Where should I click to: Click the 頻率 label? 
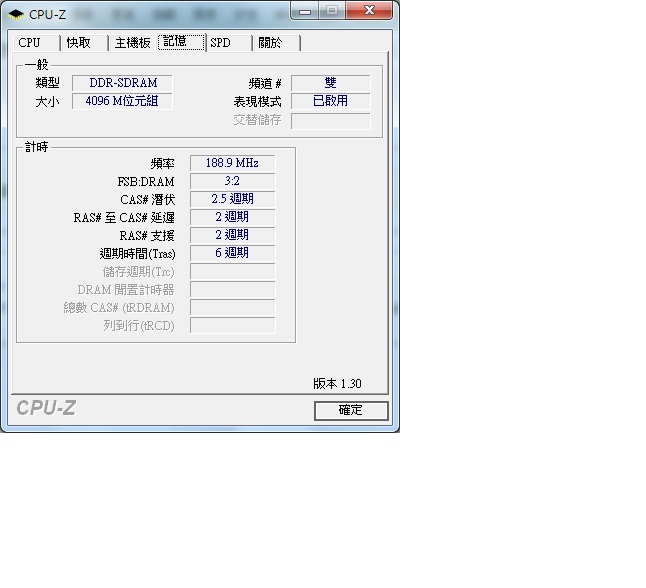162,164
